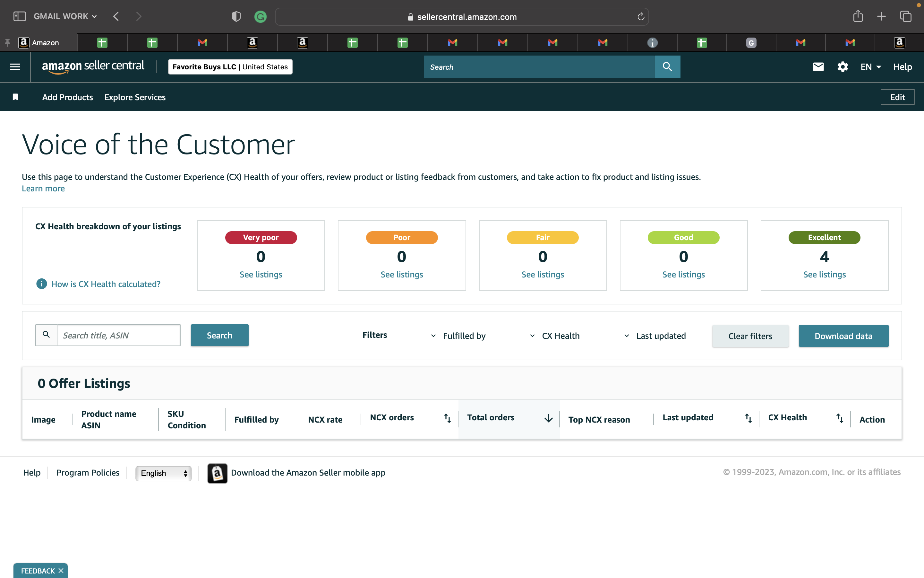Click the Action column header
Screen dimensions: 924x578
872,420
